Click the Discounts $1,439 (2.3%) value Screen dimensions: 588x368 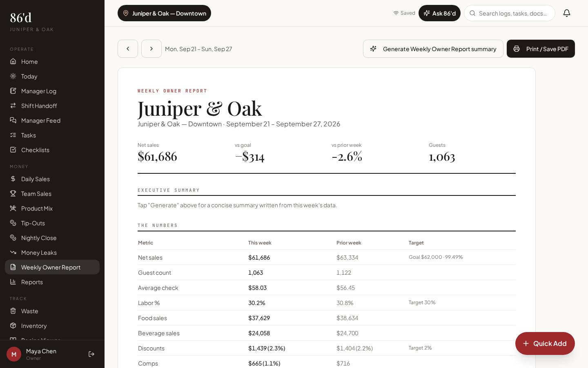click(267, 348)
